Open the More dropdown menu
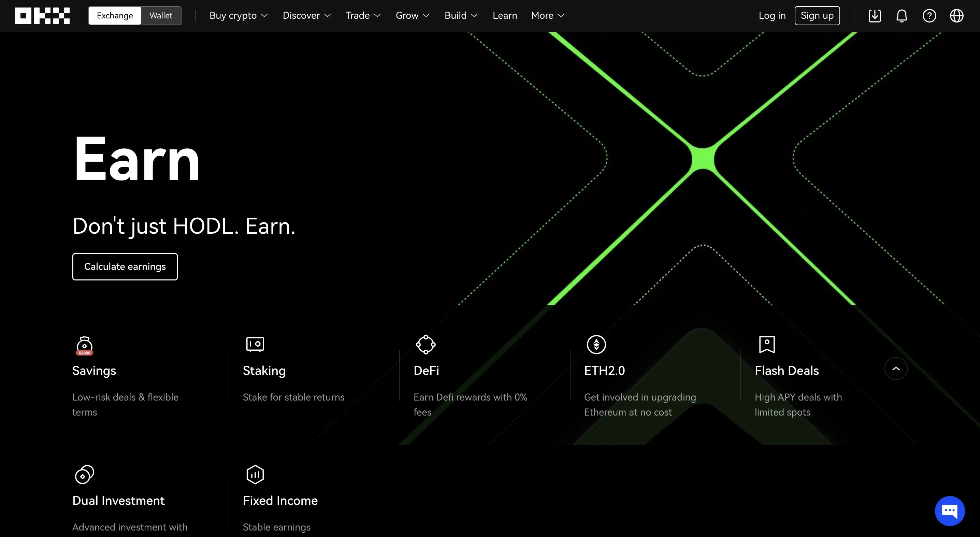The image size is (980, 537). tap(547, 16)
